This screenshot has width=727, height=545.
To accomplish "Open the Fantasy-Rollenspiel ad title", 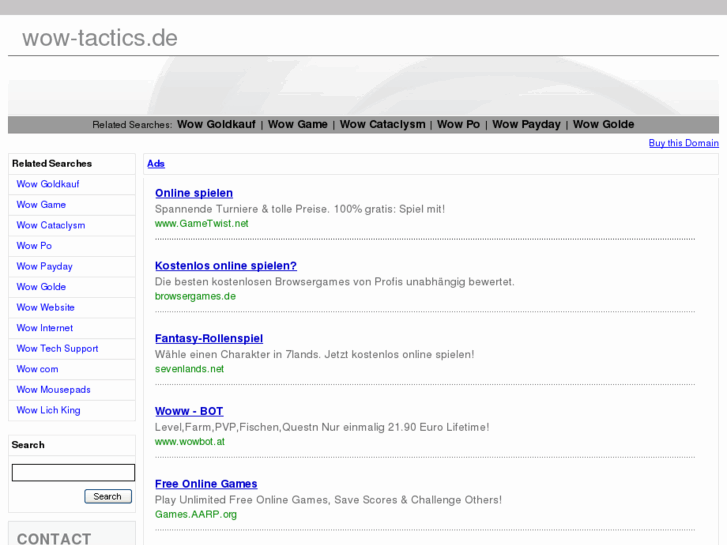I will 209,339.
